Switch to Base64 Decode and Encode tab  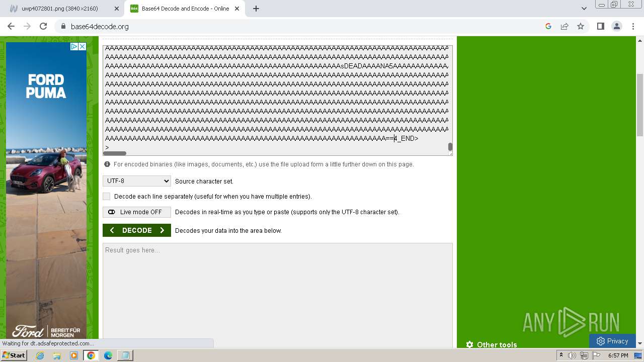(184, 9)
